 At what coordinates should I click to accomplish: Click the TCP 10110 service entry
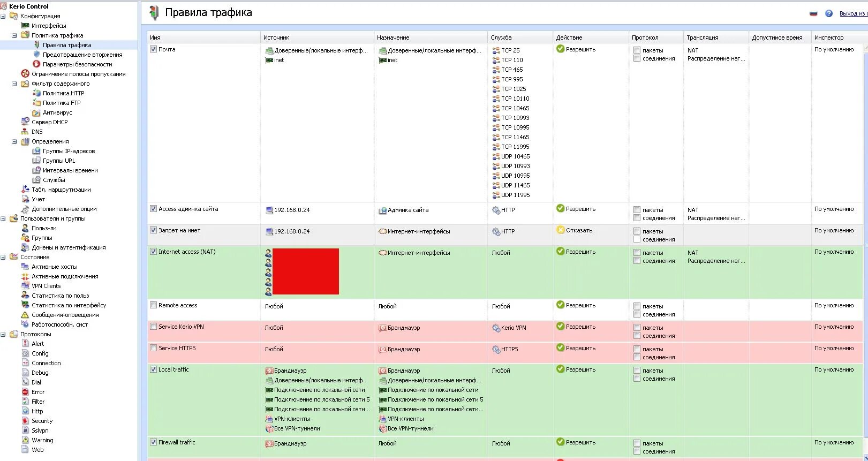515,99
